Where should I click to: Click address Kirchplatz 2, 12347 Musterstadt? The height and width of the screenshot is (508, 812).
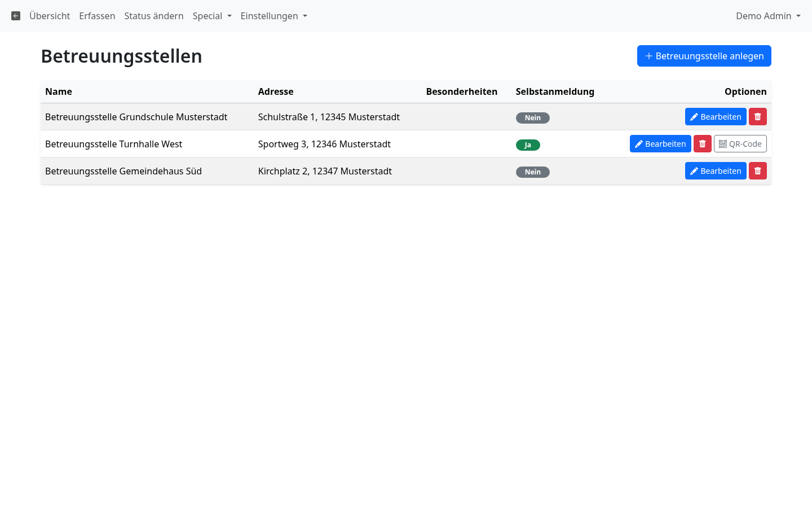click(325, 171)
